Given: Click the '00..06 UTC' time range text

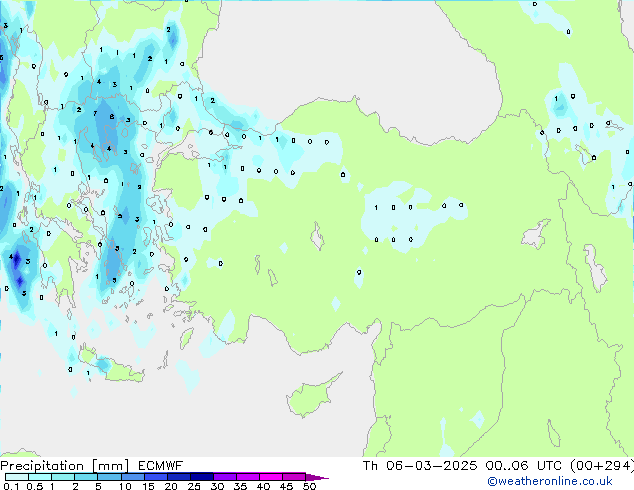Looking at the screenshot, I should tap(524, 466).
